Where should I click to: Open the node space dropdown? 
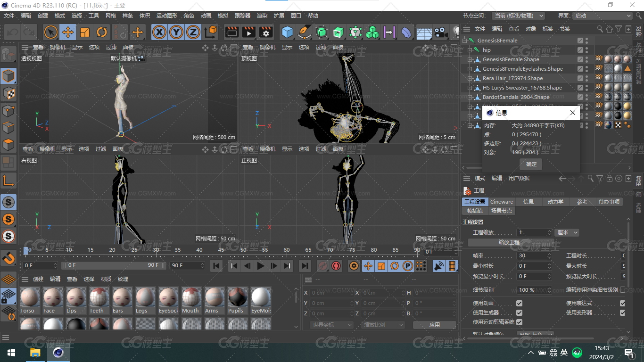point(518,16)
